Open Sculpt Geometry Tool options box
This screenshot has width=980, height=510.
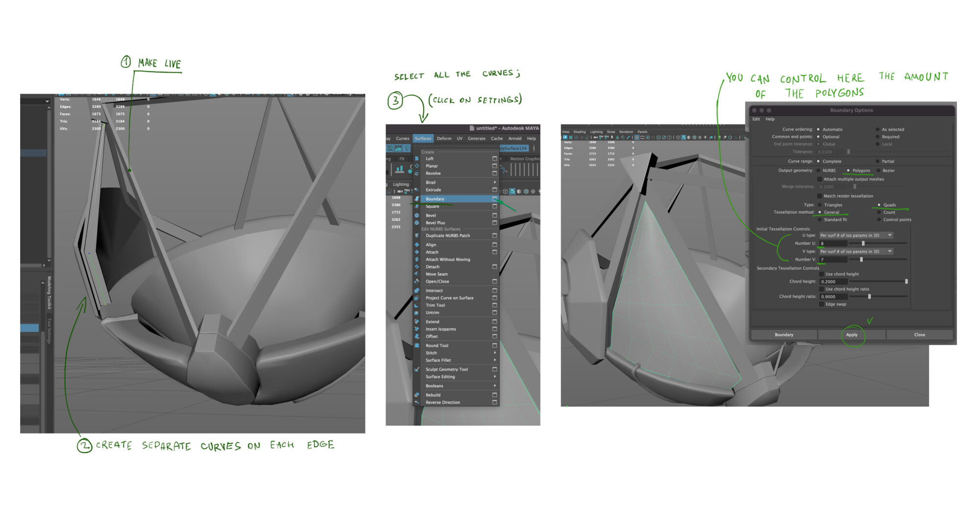(494, 370)
